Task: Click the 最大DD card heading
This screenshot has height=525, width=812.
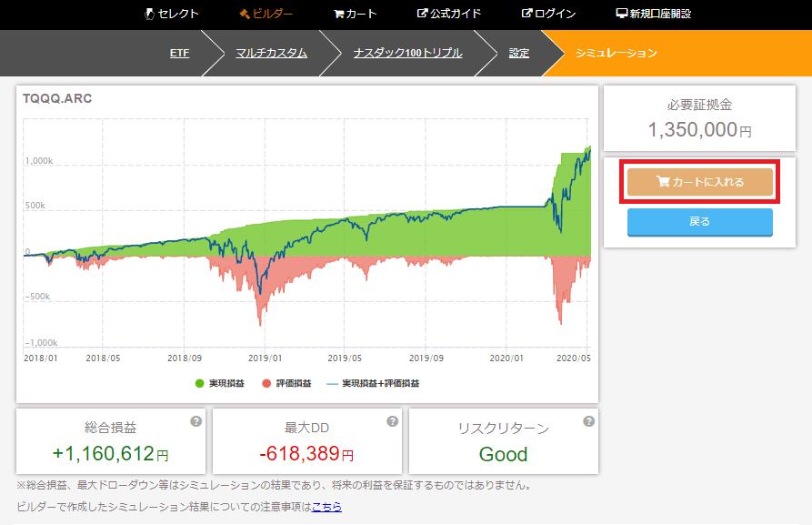Action: coord(306,428)
